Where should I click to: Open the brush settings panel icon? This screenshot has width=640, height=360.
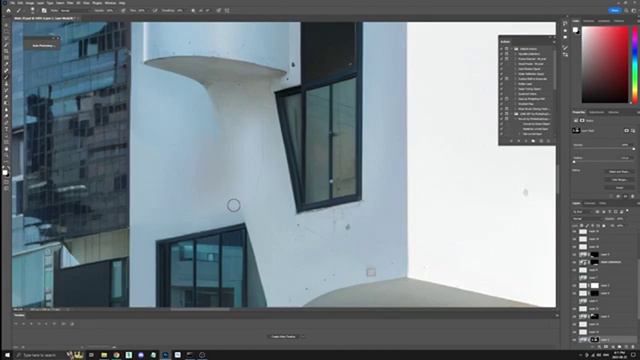tap(44, 11)
